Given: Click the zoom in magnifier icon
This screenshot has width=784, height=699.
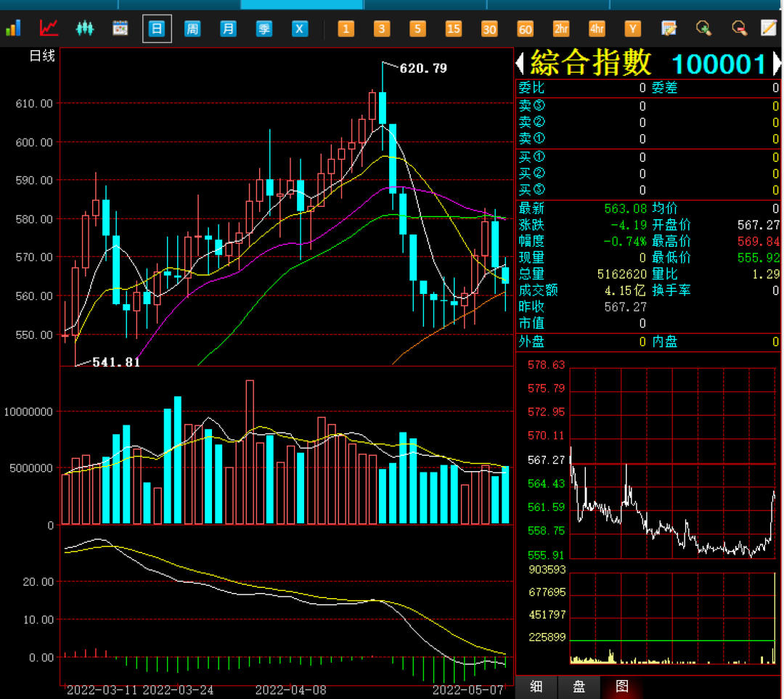Looking at the screenshot, I should click(x=703, y=28).
